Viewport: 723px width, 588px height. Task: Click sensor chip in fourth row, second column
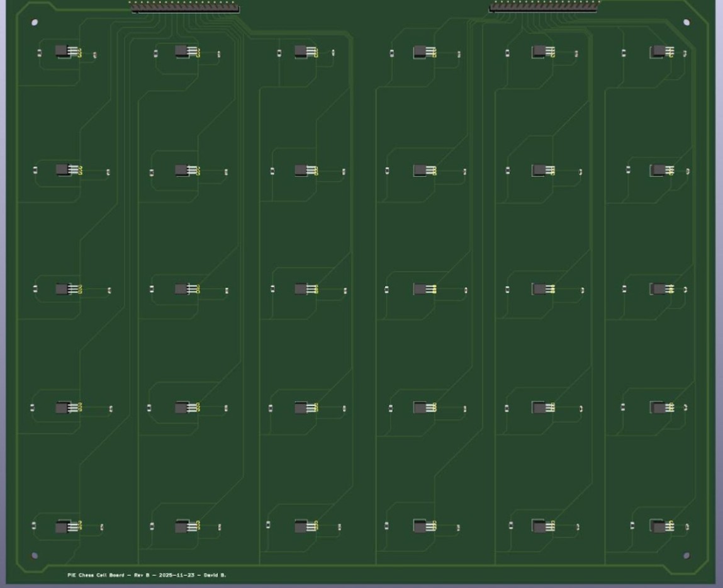(x=183, y=407)
